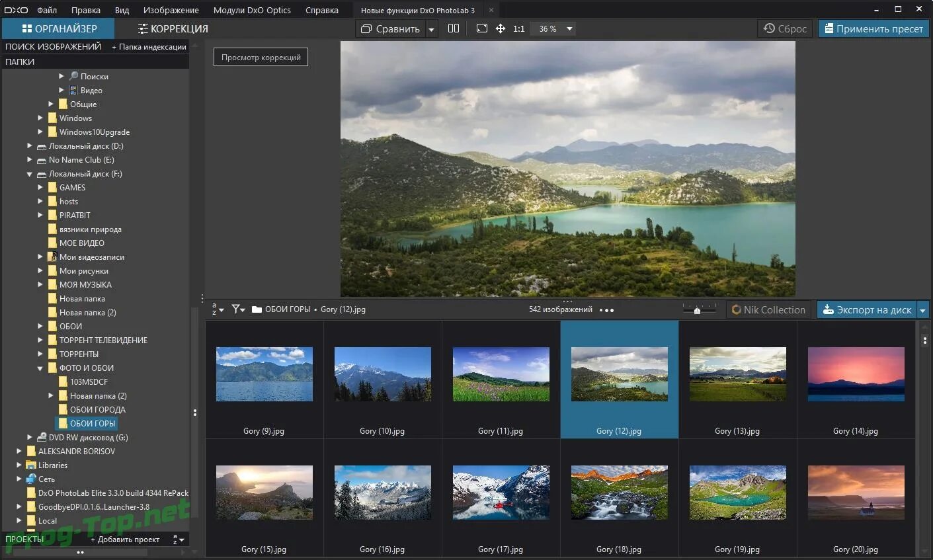This screenshot has width=933, height=560.
Task: Click + Папка индексации link
Action: (x=149, y=47)
